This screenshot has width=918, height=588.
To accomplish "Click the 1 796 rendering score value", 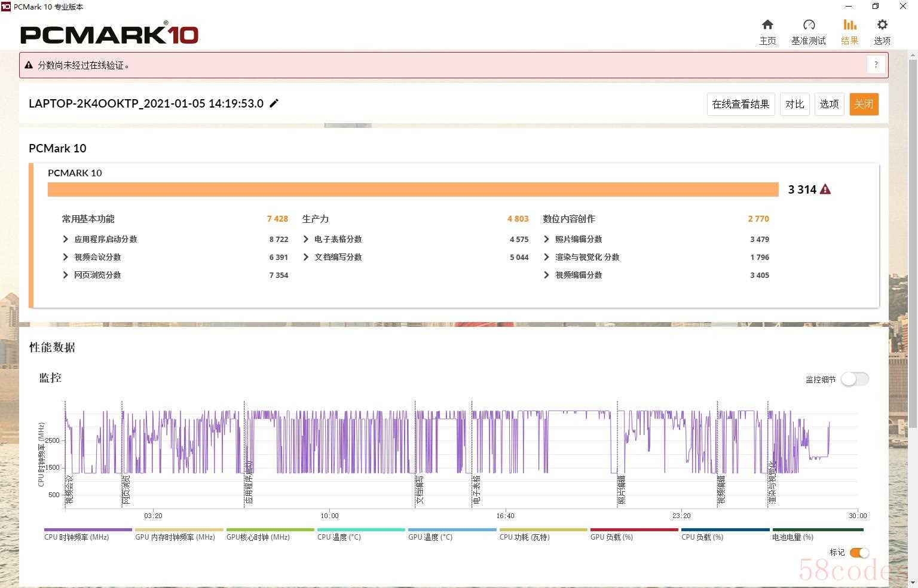I will (760, 257).
